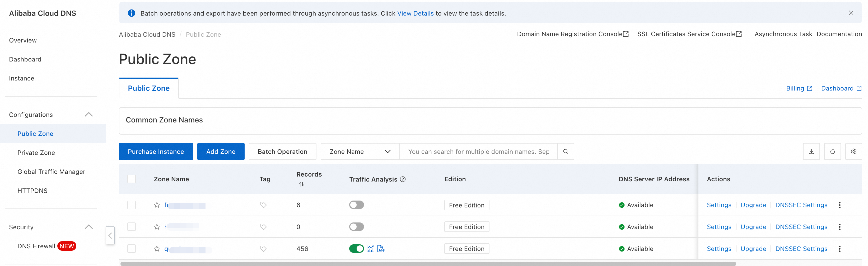Click the tag icon in the second row
868x266 pixels.
(264, 227)
